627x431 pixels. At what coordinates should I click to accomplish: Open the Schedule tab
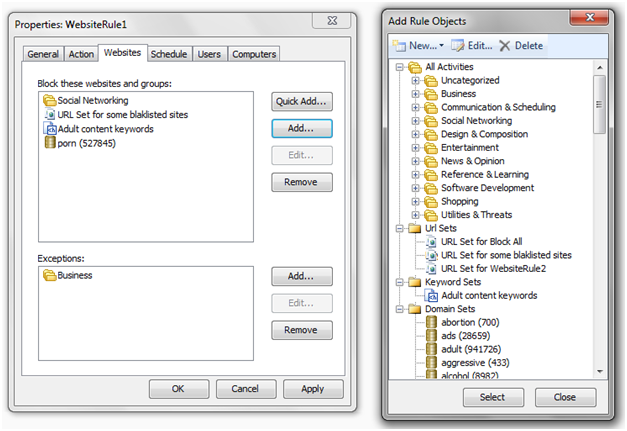click(x=169, y=54)
